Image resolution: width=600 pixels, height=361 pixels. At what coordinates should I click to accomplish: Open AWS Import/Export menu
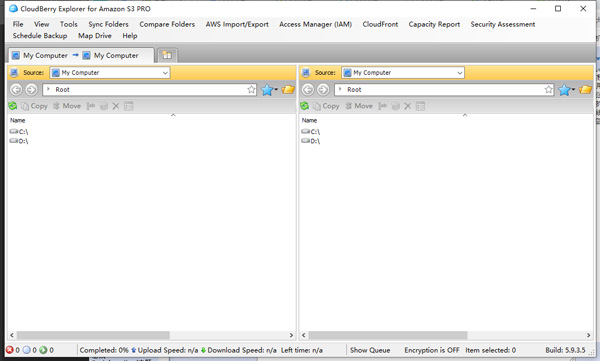(237, 24)
